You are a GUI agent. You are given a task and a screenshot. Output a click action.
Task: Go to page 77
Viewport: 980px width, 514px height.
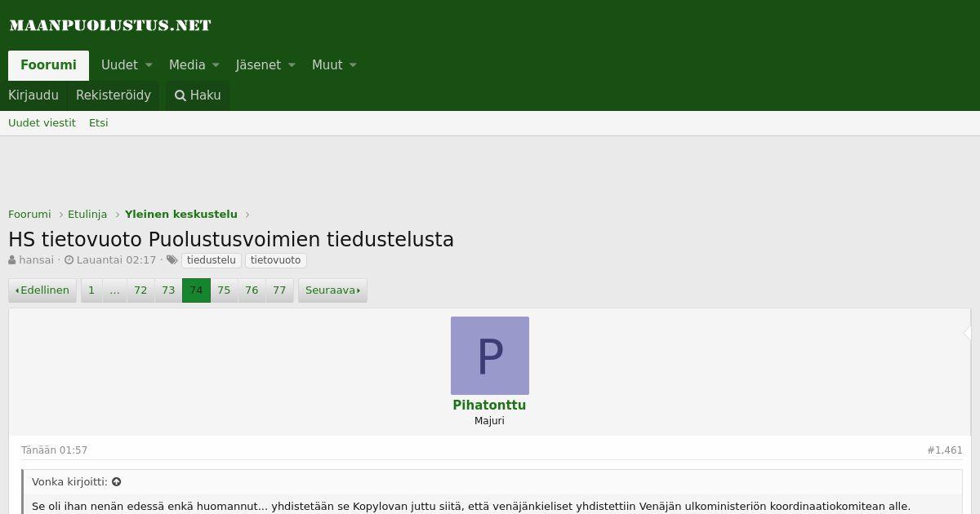pos(279,290)
